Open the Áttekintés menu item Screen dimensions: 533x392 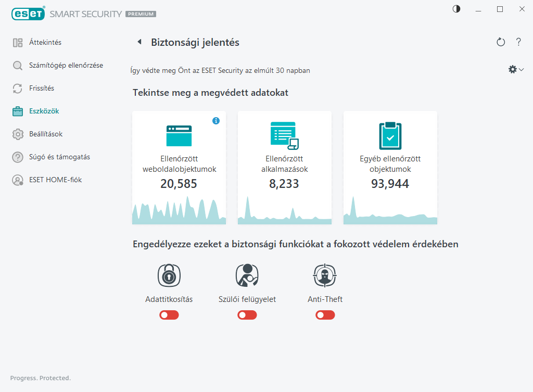45,43
